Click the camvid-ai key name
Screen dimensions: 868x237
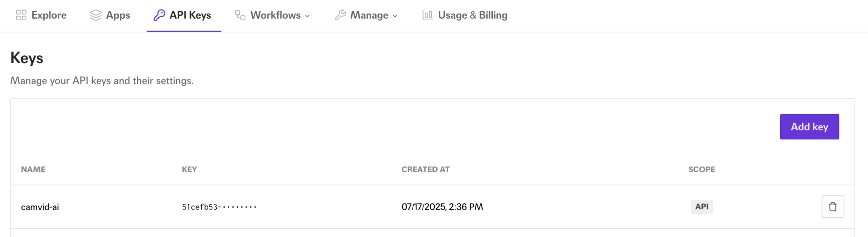tap(40, 207)
